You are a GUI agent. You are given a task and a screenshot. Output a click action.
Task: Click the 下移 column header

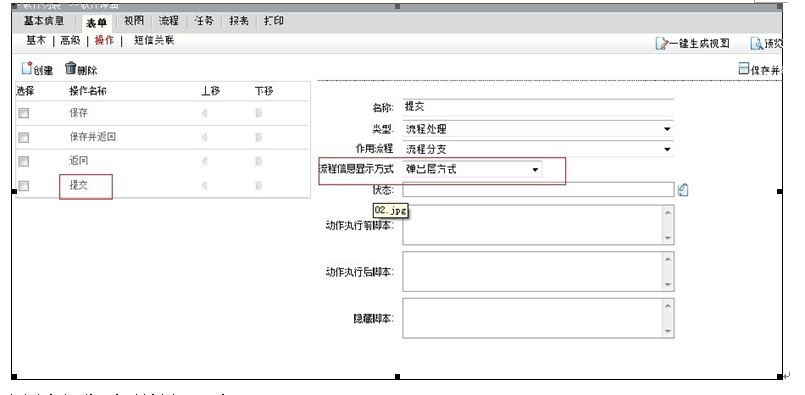point(264,91)
